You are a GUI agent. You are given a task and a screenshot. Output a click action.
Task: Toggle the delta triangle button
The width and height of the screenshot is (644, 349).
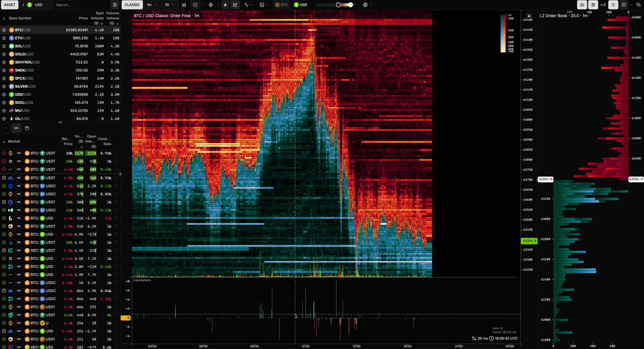coord(225,5)
